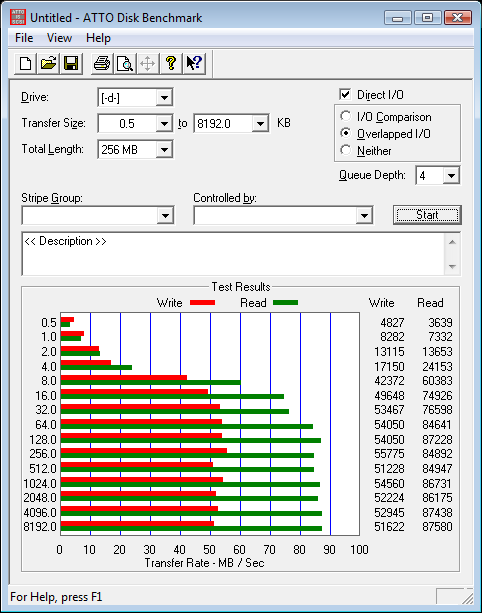This screenshot has height=613, width=482.
Task: Select the Neither radio button
Action: (x=346, y=150)
